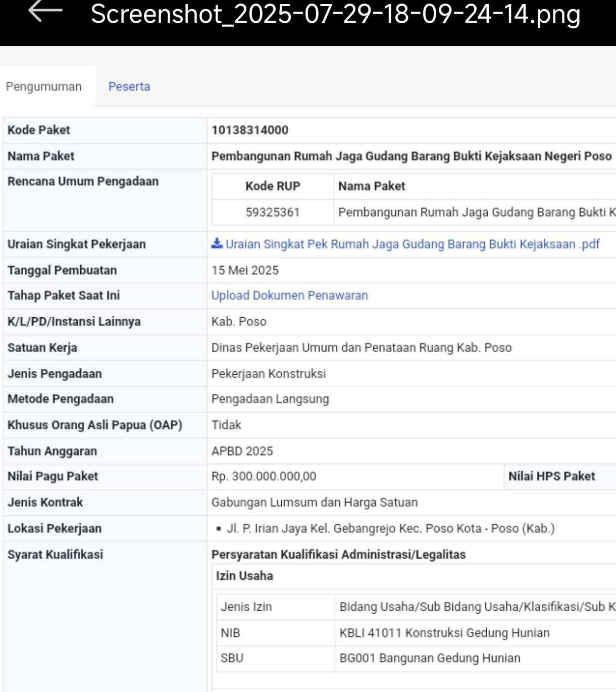The height and width of the screenshot is (692, 616).
Task: Click Kode RUP number 59325361
Action: (273, 212)
